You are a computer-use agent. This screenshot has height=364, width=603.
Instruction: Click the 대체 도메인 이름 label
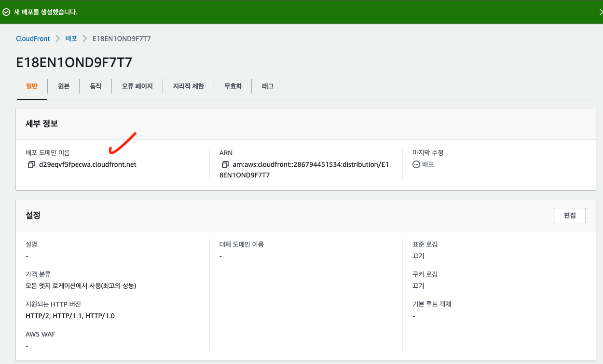(x=242, y=244)
